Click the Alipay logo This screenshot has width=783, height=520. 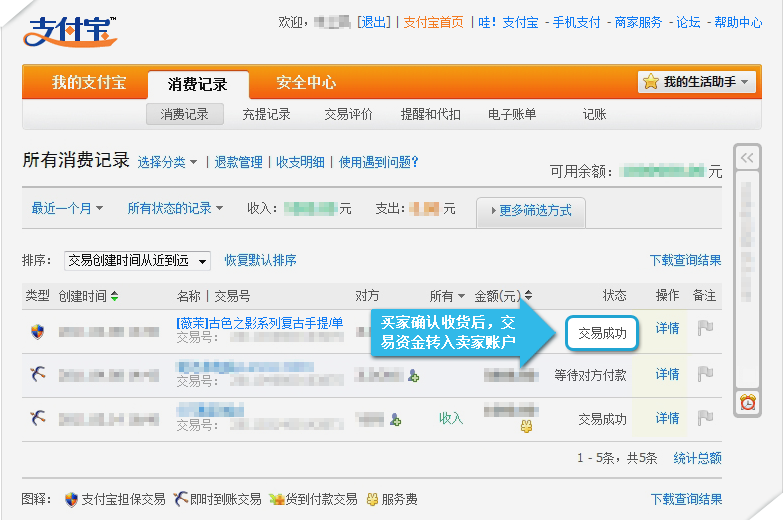(x=70, y=32)
